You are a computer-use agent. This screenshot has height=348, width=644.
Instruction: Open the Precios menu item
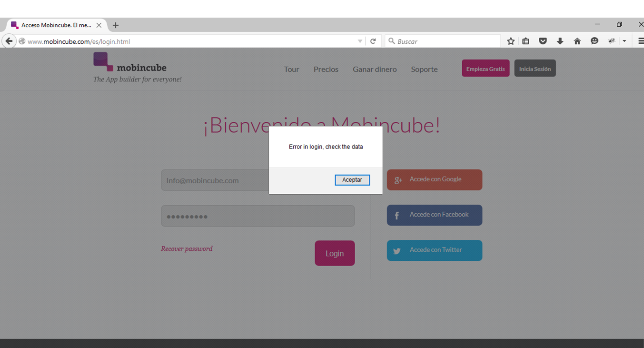326,69
